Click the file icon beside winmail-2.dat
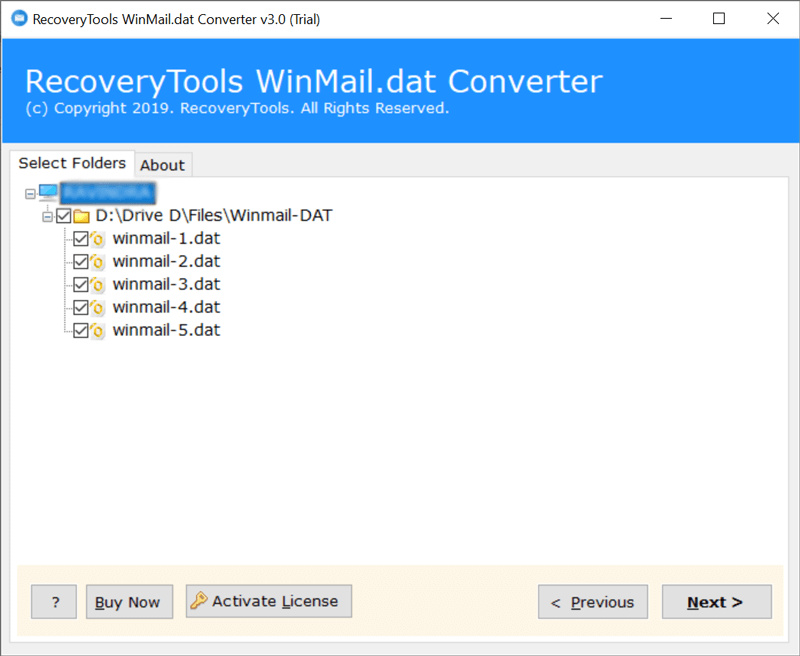The height and width of the screenshot is (656, 800). point(97,262)
